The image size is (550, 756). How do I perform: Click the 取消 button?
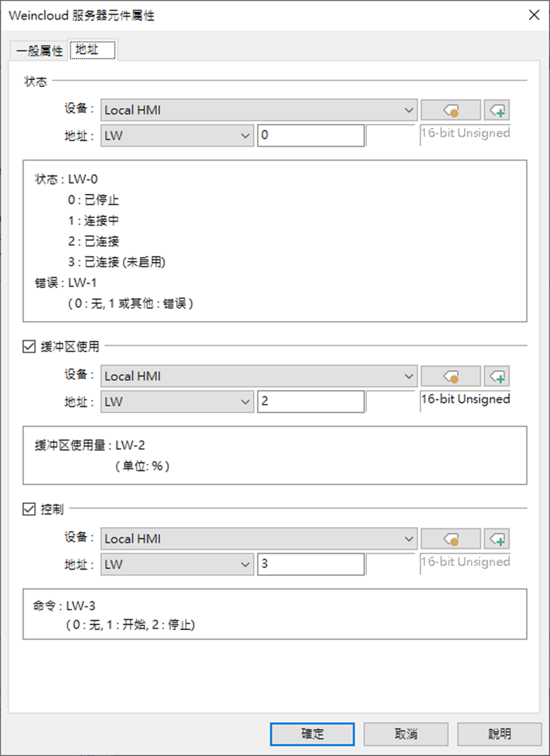tap(406, 734)
